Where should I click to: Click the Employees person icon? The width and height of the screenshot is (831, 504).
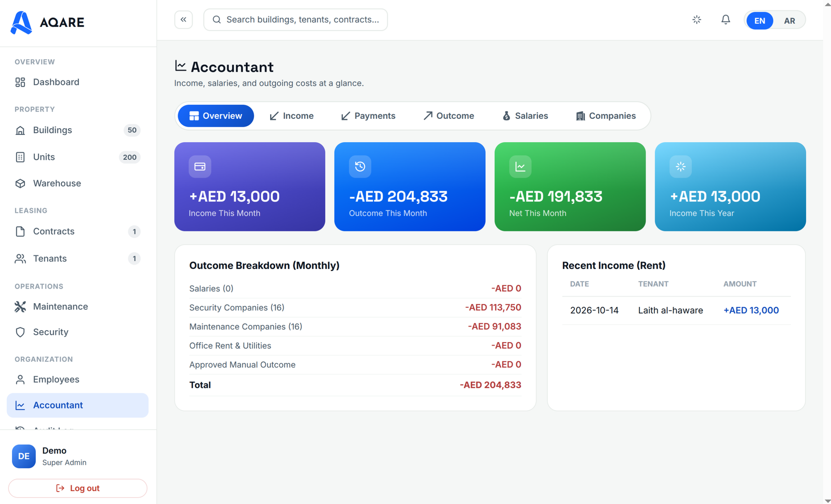coord(20,380)
